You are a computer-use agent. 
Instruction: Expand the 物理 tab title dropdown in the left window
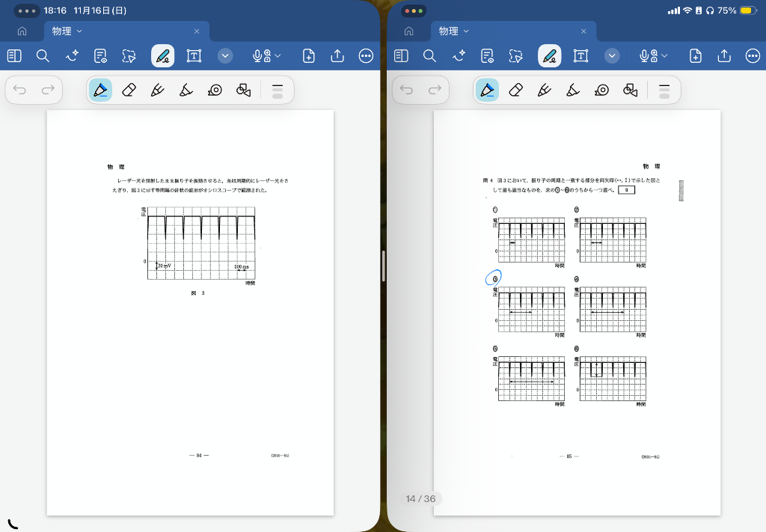79,31
